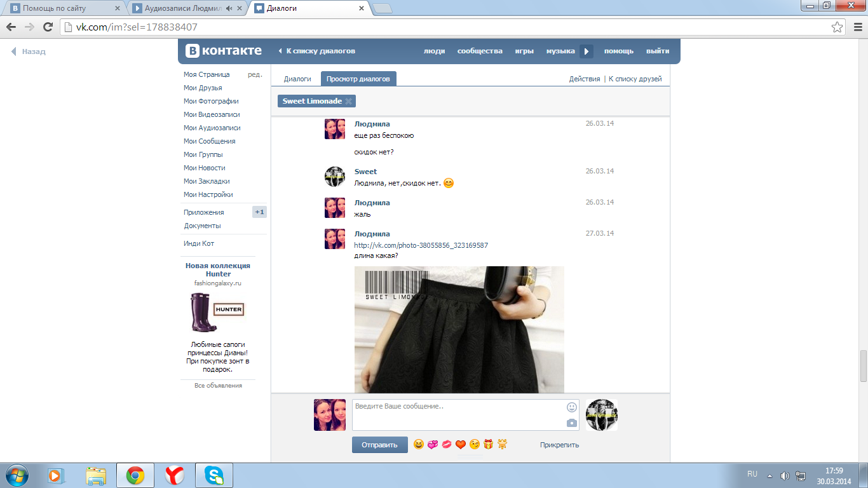
Task: Focus the message text input field
Action: pyautogui.click(x=458, y=414)
